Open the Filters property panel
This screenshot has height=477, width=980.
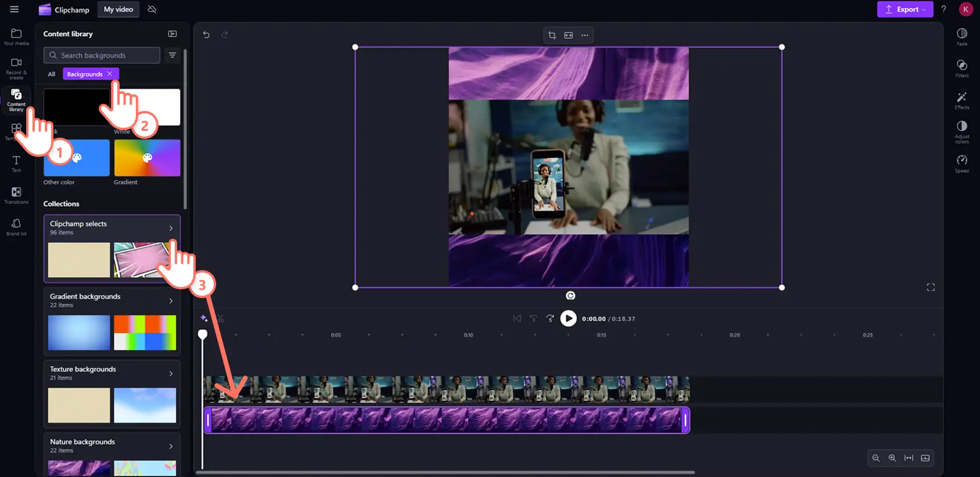tap(962, 69)
